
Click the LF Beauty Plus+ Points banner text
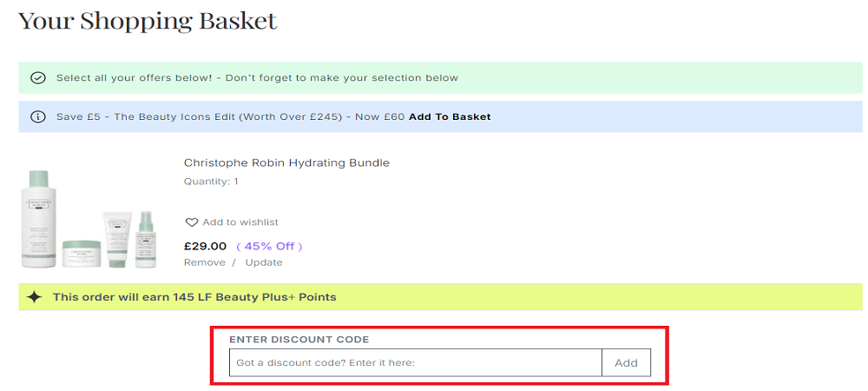(x=194, y=297)
